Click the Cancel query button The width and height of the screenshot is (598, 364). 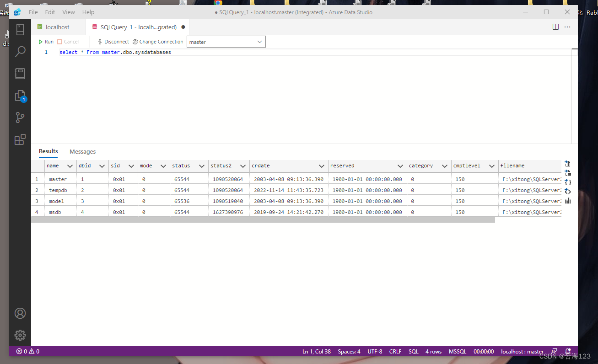pyautogui.click(x=68, y=42)
